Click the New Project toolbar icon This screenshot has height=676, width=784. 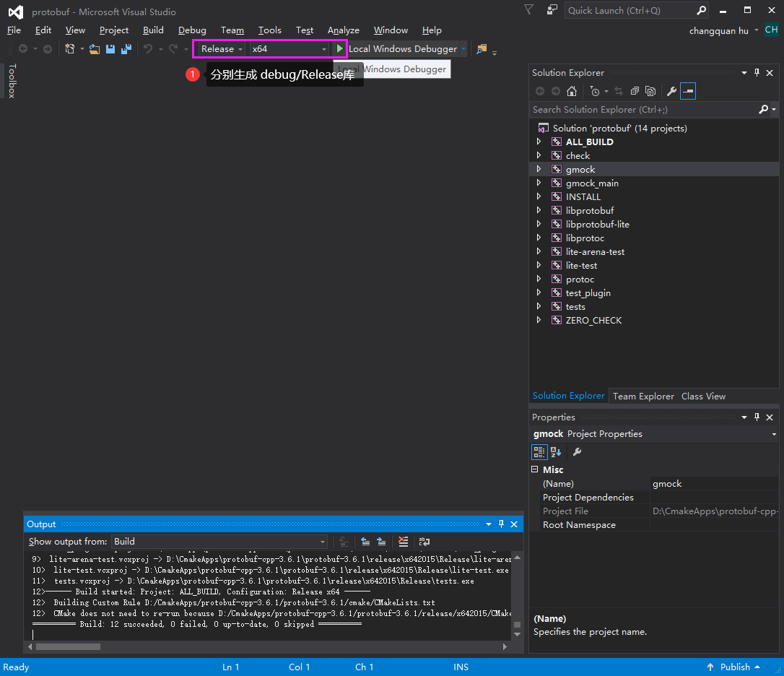tap(69, 48)
